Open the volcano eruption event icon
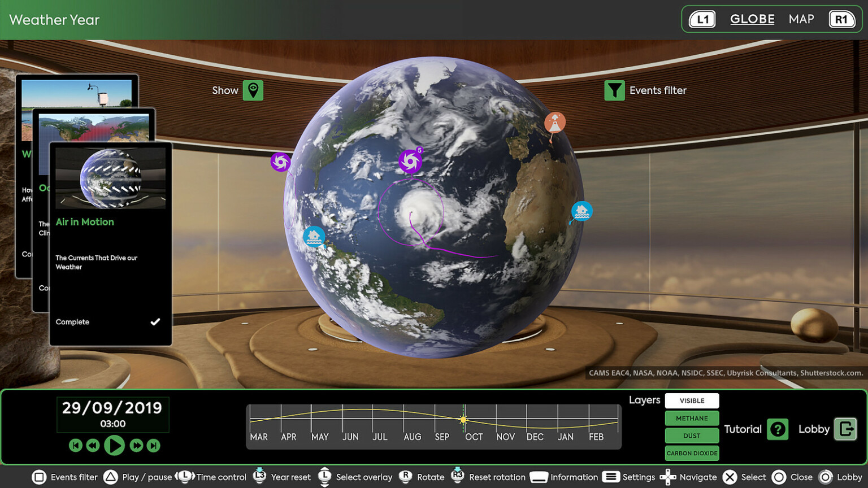The height and width of the screenshot is (488, 868). [x=553, y=121]
